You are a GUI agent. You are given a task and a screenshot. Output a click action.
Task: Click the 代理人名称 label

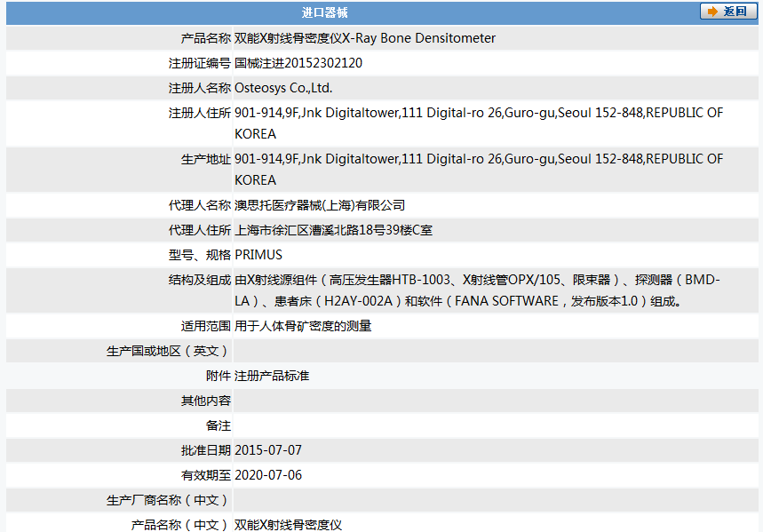(x=200, y=205)
